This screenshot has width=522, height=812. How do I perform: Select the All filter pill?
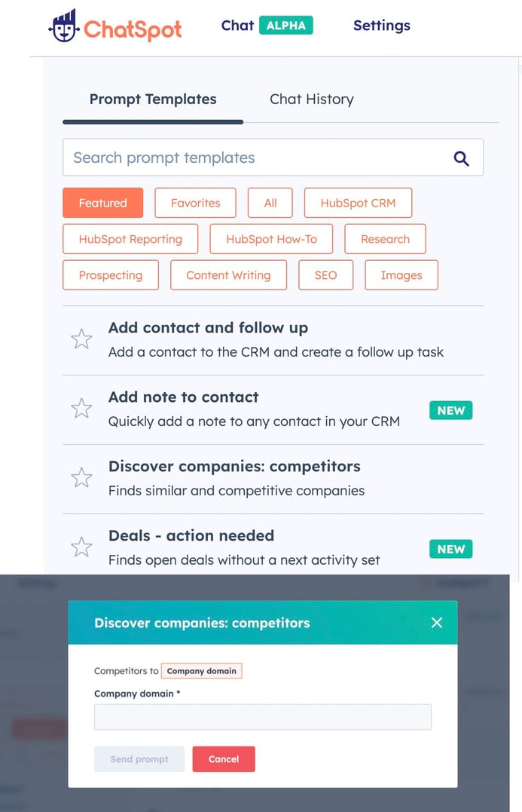tap(270, 202)
